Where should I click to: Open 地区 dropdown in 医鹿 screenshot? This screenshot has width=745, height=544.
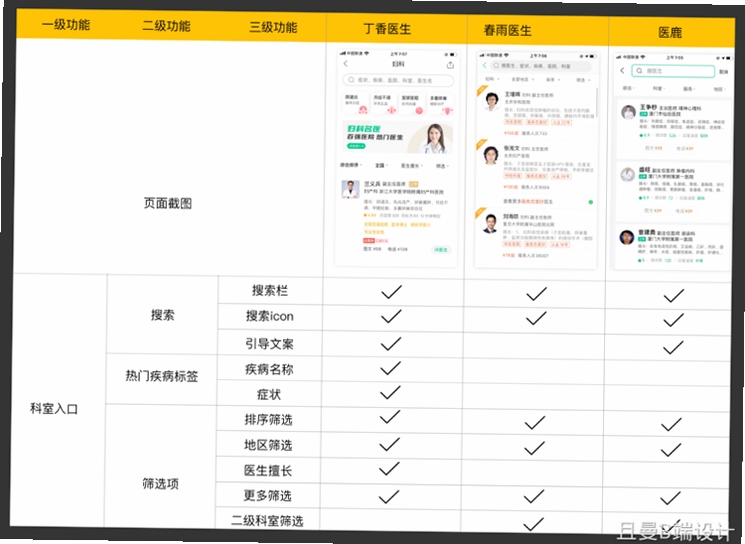[x=719, y=89]
